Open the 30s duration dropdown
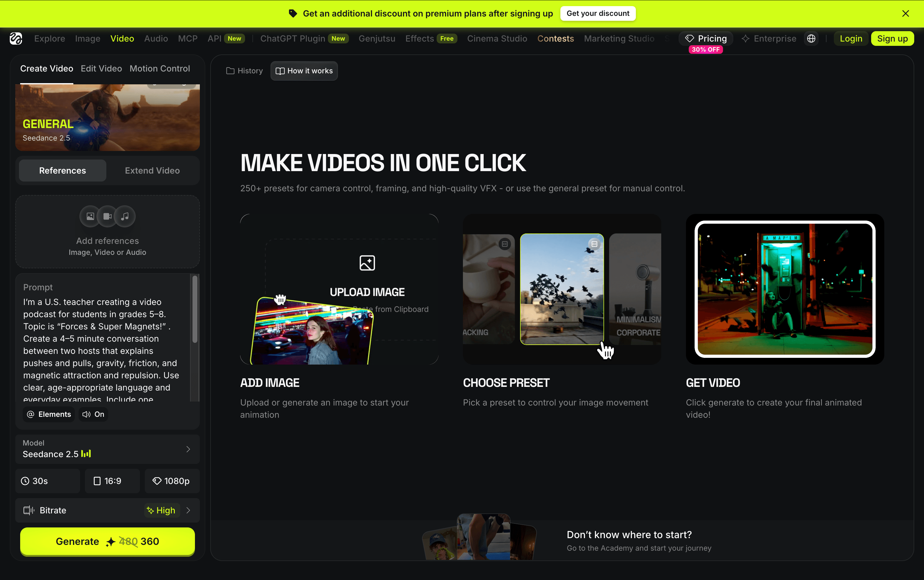The width and height of the screenshot is (924, 580). coord(48,481)
